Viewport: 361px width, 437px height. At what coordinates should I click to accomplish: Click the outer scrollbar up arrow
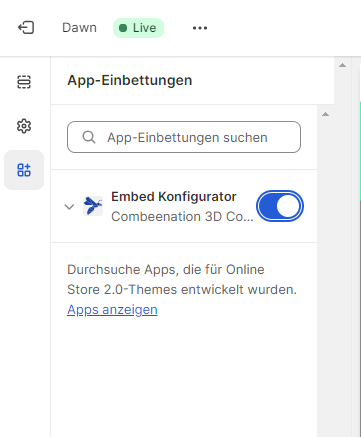point(342,65)
